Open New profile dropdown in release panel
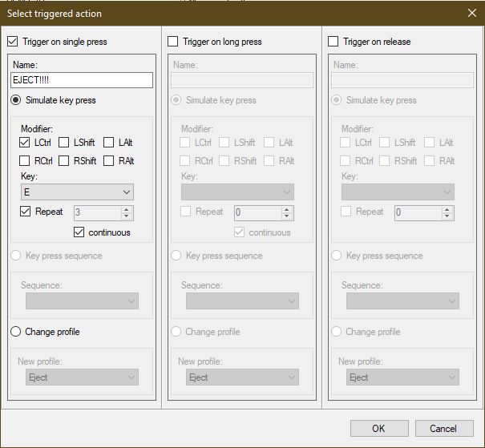Screen dimensions: 485x448 (x=402, y=377)
